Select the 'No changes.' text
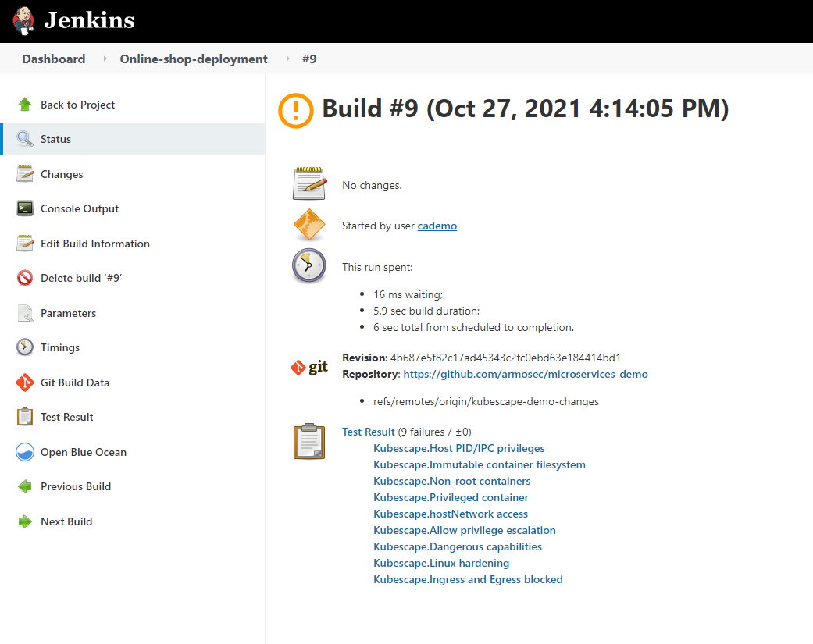Image resolution: width=813 pixels, height=644 pixels. [372, 185]
